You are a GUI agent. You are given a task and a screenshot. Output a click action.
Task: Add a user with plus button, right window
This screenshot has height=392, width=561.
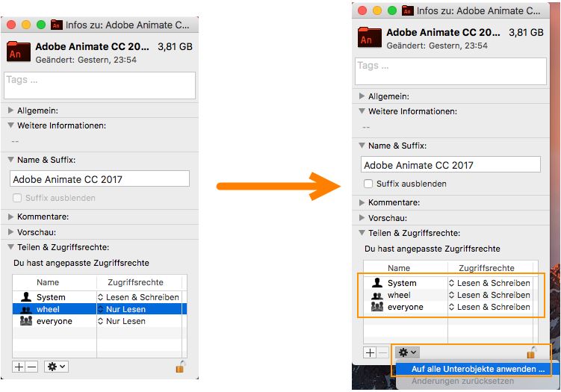click(370, 352)
